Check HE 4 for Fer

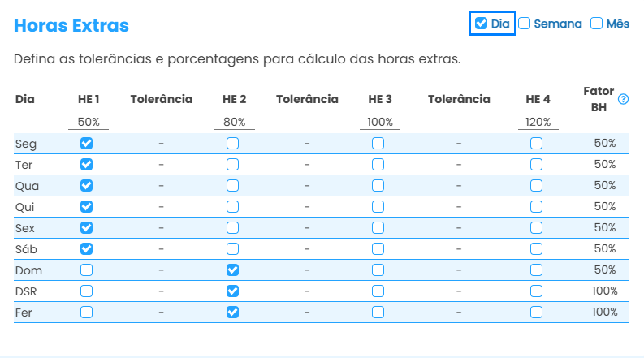click(x=537, y=313)
